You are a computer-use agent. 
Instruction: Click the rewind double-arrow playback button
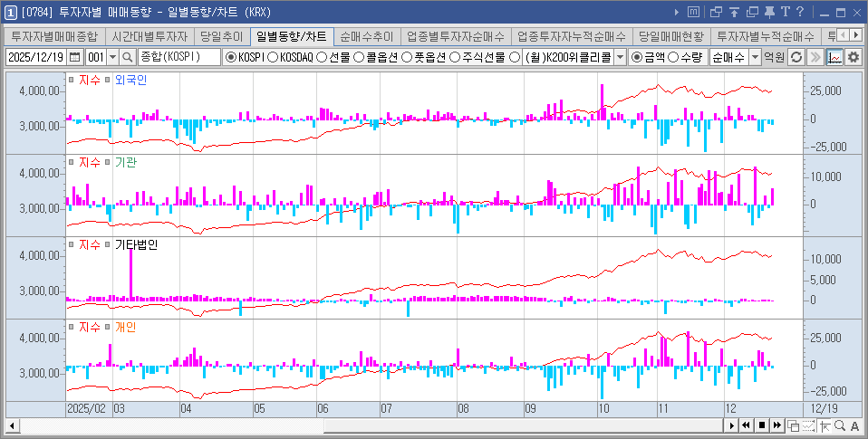coord(747,425)
